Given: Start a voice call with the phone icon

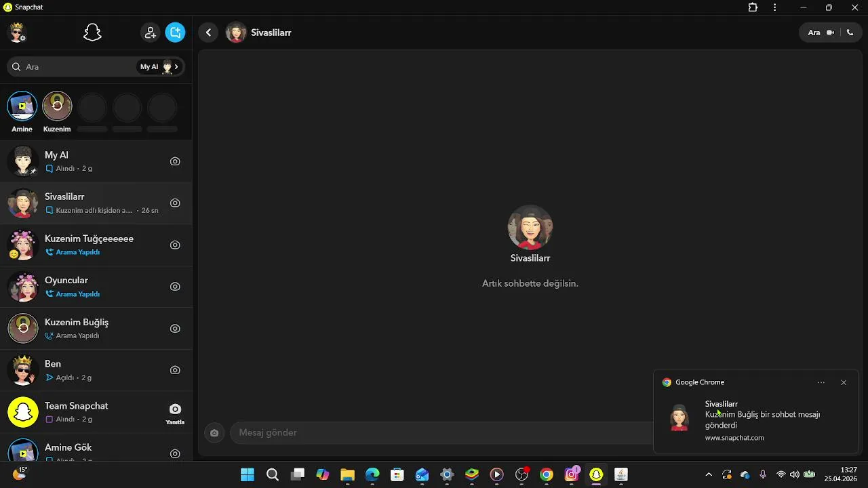Looking at the screenshot, I should [850, 33].
